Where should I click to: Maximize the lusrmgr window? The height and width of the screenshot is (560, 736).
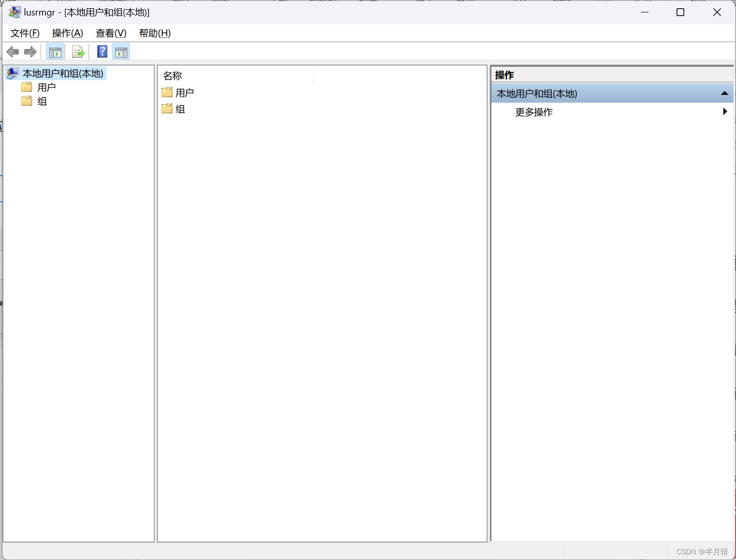coord(681,12)
